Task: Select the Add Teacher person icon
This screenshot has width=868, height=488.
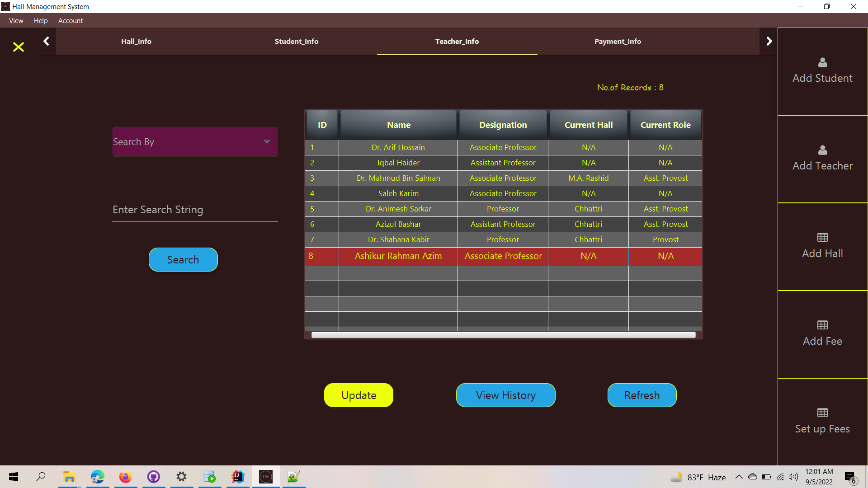Action: (x=822, y=150)
